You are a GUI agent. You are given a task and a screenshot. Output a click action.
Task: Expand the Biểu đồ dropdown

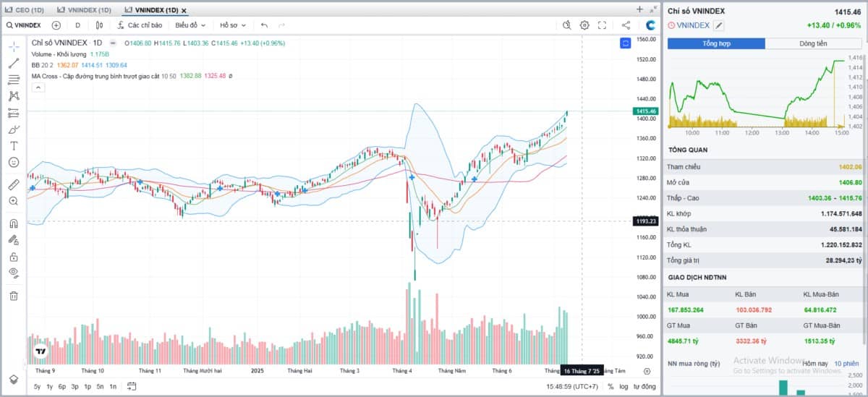tap(191, 25)
